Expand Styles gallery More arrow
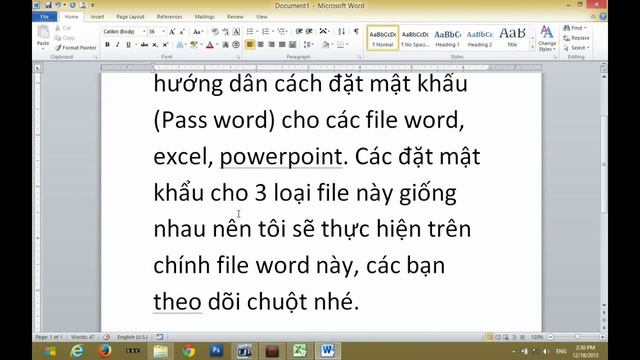Viewport: 640px width, 360px height. click(532, 48)
